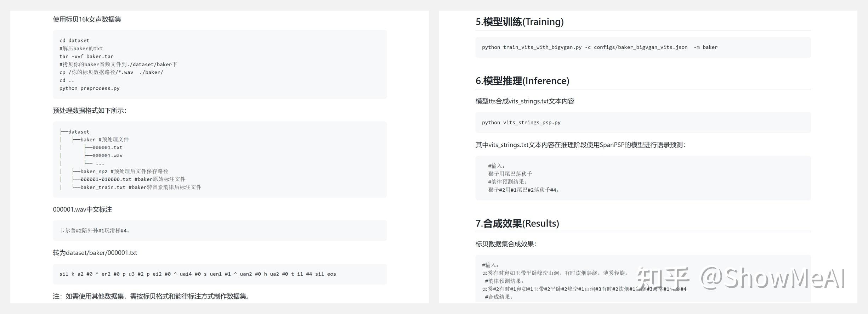The width and height of the screenshot is (868, 314).
Task: Click the comment #拷贝你的baker音频文件到./dataset/baker下
Action: [118, 65]
